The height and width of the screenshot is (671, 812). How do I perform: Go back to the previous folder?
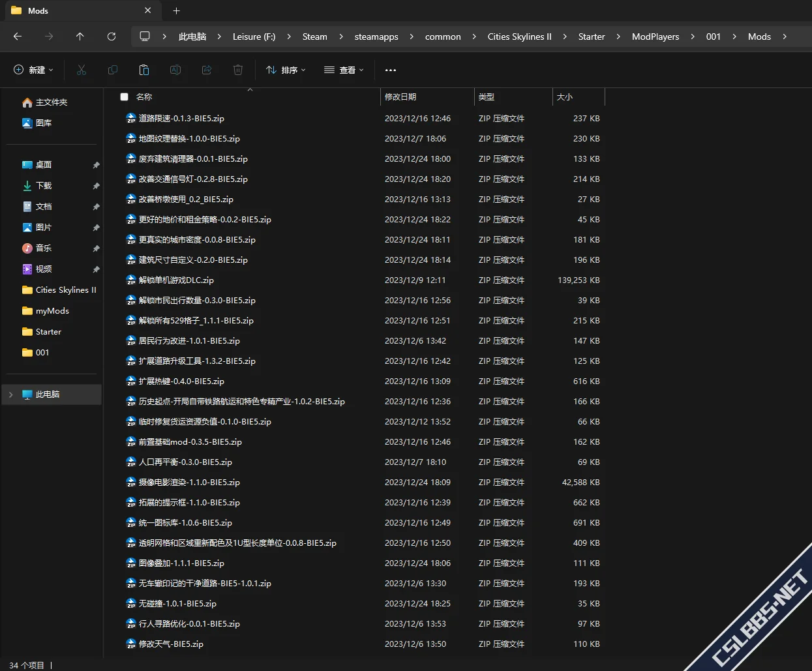[x=18, y=37]
